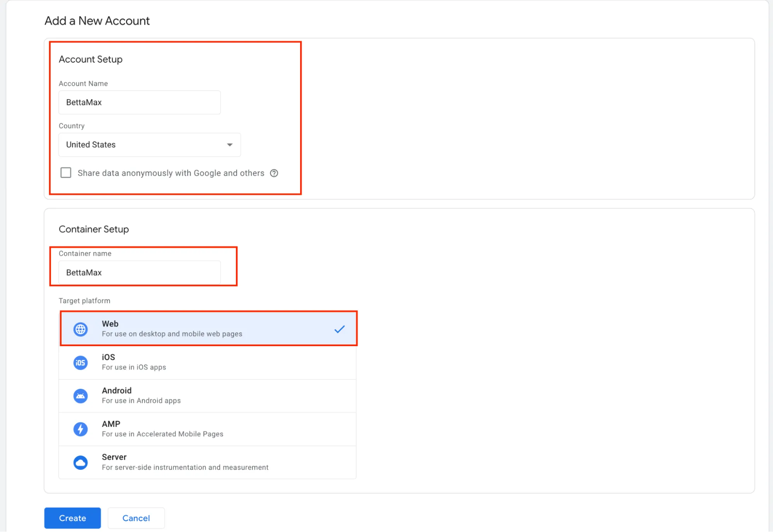Select the Web target platform row
This screenshot has height=532, width=773.
pyautogui.click(x=207, y=329)
